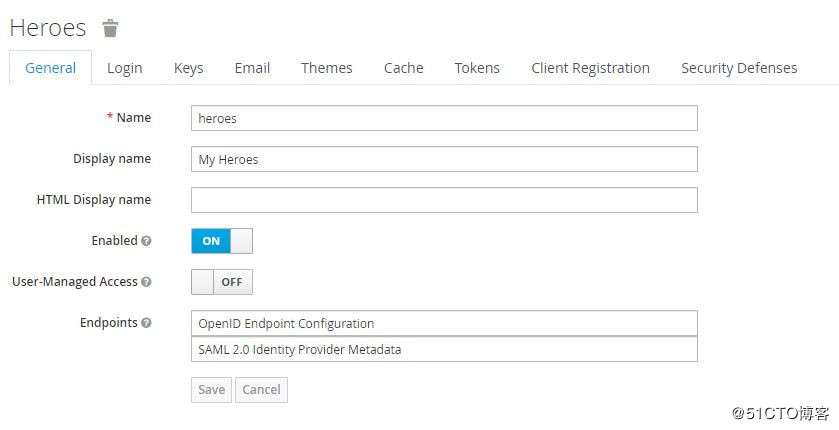This screenshot has width=839, height=430.
Task: Open the Cache tab
Action: (403, 68)
